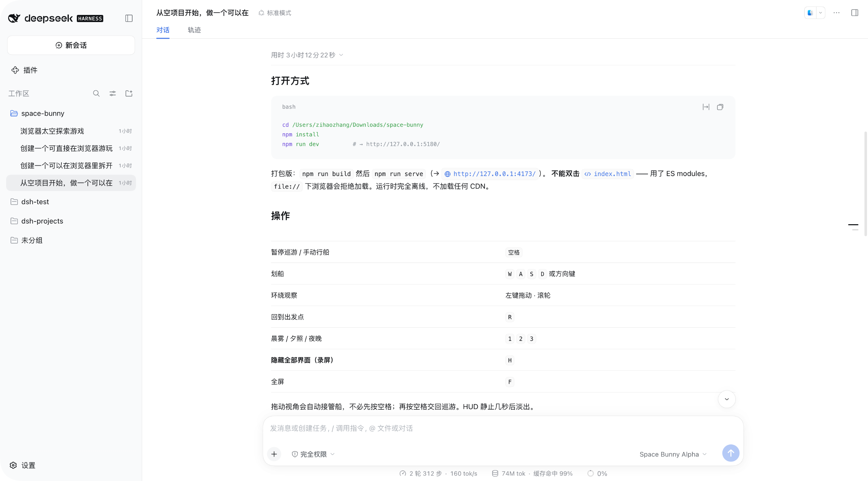Screen dimensions: 868x481
Task: Search the 工作区 workspace
Action: pos(96,93)
